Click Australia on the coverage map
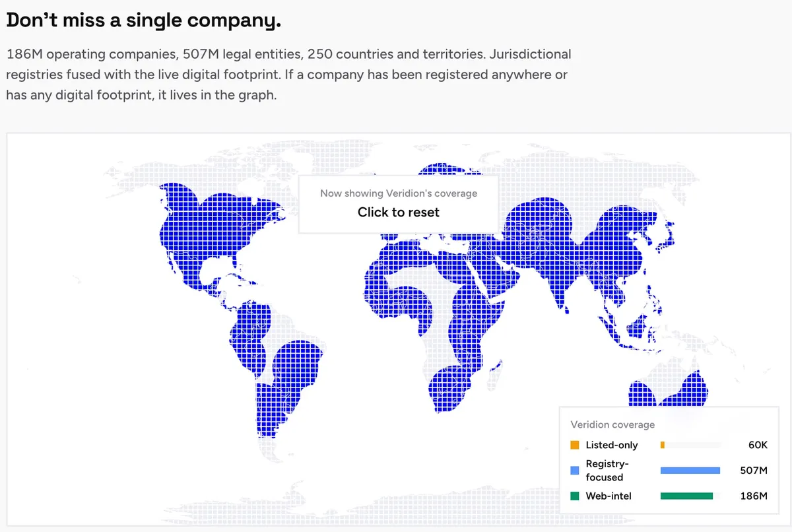Screen dimensions: 792x532 667,395
